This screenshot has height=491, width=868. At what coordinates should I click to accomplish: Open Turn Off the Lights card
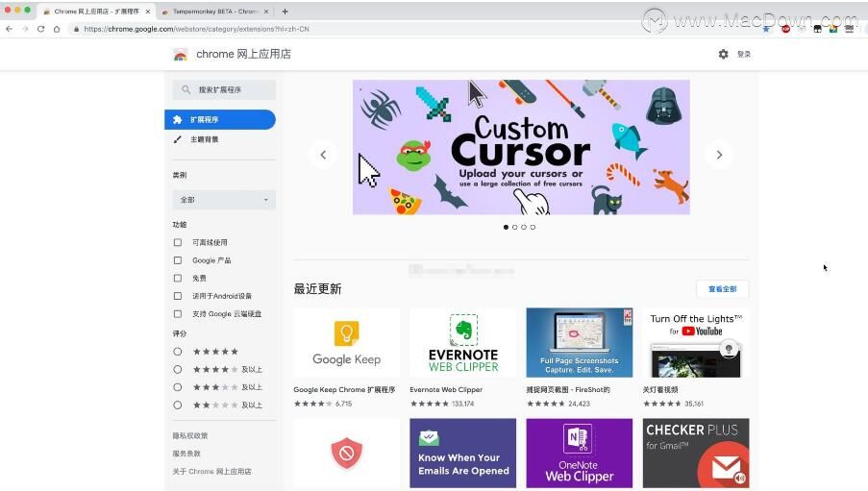coord(696,358)
